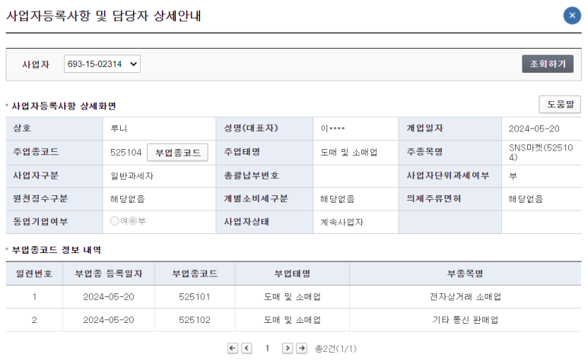Click 사업자구분 value 일반과세자
Viewport: 588px width, 364px height.
(132, 176)
